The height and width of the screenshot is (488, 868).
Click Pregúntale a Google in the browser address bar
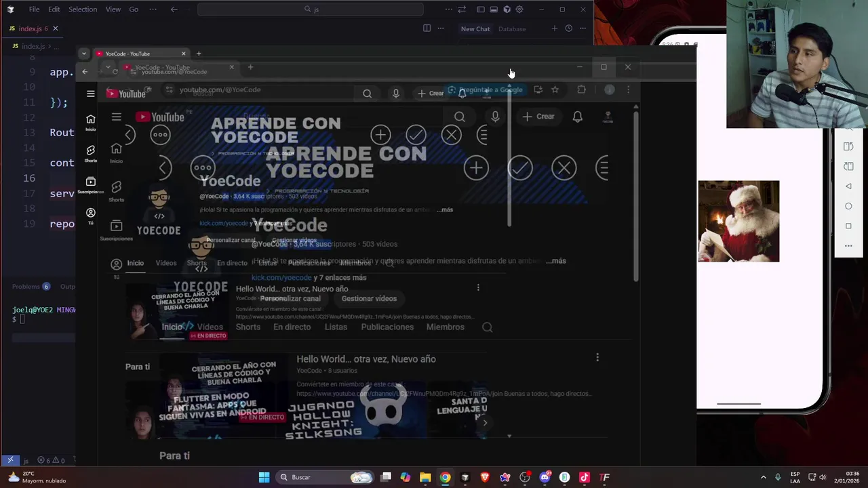pos(485,89)
